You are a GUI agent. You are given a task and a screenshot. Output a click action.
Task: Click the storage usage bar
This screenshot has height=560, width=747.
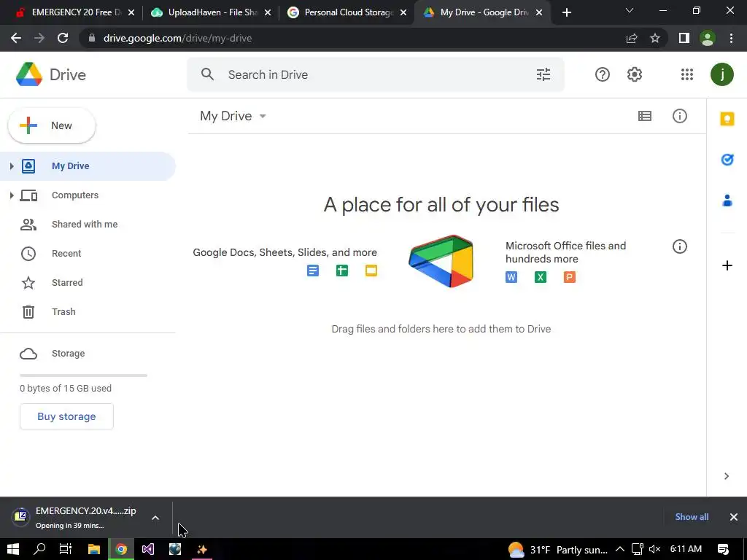point(83,376)
